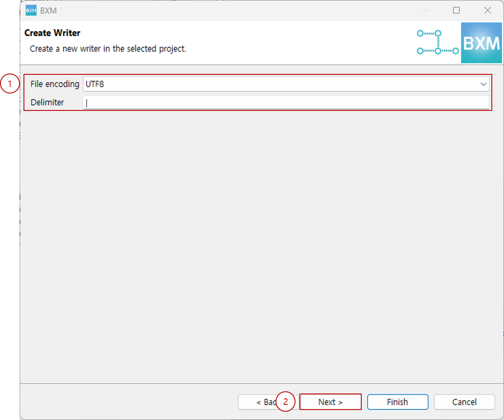Expand the File encoding dropdown arrow
Screen dimensions: 504x420
(483, 84)
